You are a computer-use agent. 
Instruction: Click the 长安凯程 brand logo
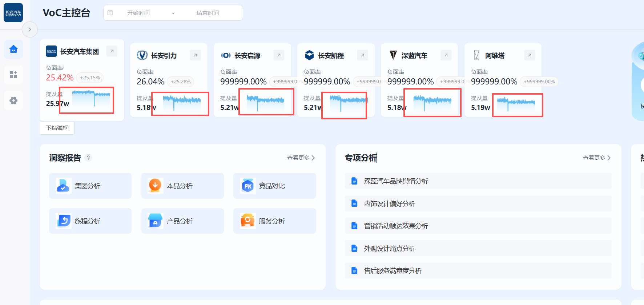[309, 55]
